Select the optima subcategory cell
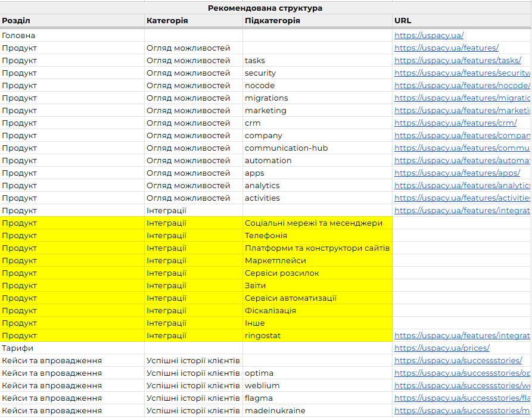Image resolution: width=532 pixels, height=418 pixels. pyautogui.click(x=317, y=373)
